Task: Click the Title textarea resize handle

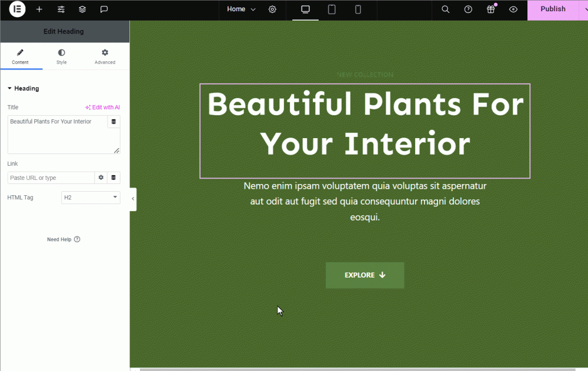Action: [x=116, y=151]
